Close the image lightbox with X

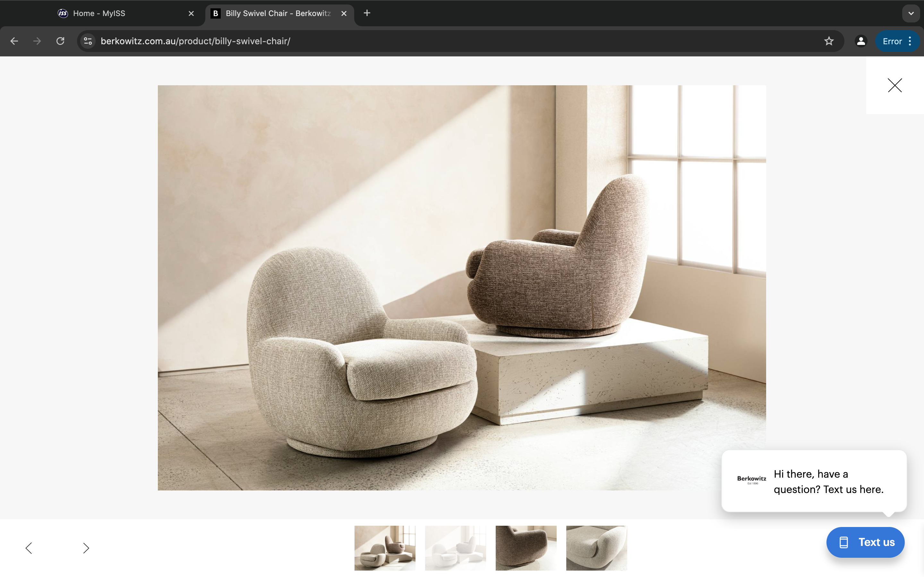point(894,86)
